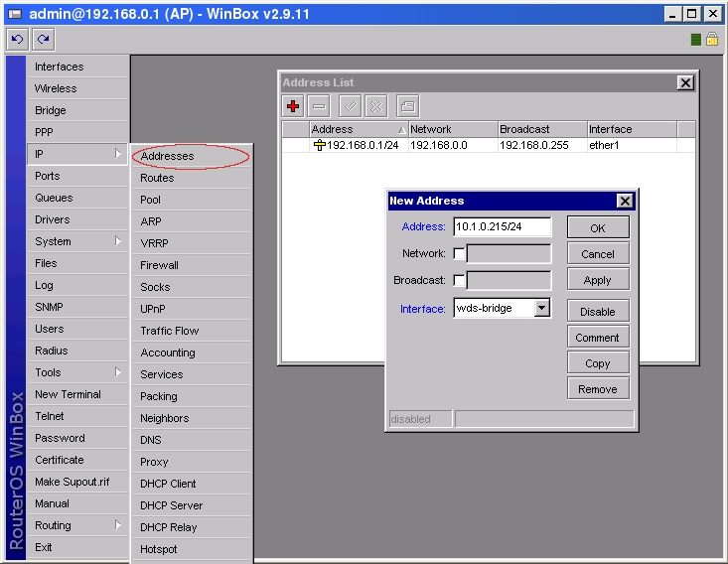Screen dimensions: 728x564
Task: Click the Cancel button
Action: coord(598,254)
